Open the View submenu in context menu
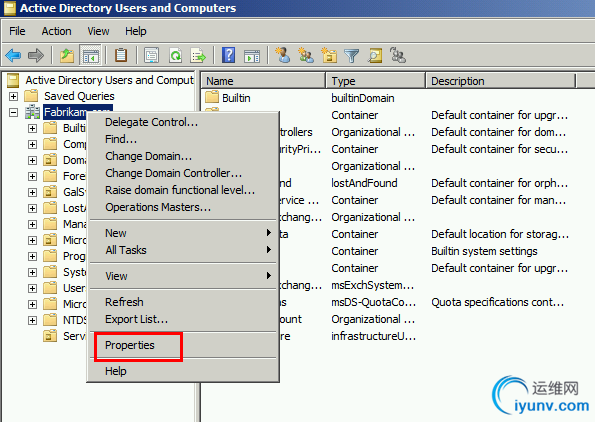This screenshot has width=595, height=422. click(183, 276)
